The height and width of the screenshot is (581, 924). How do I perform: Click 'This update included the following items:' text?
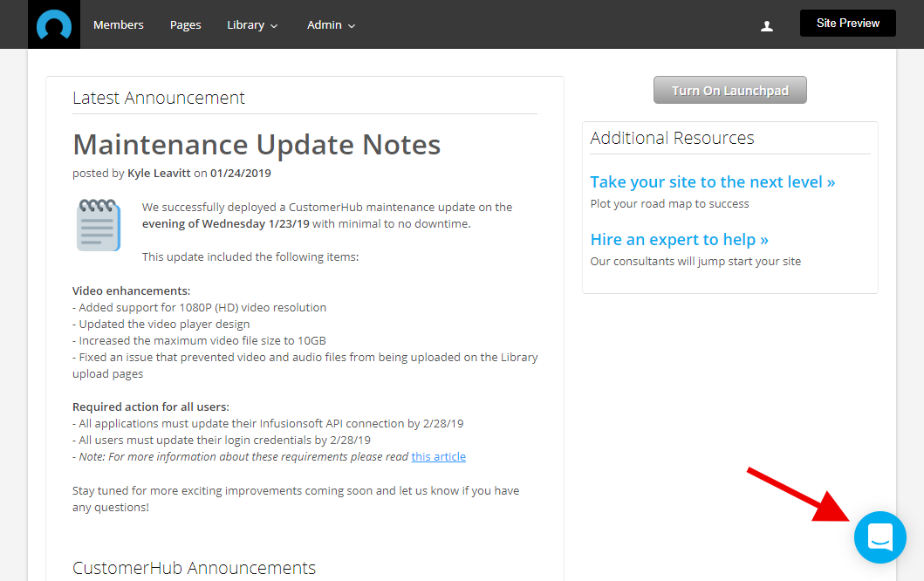pyautogui.click(x=250, y=256)
